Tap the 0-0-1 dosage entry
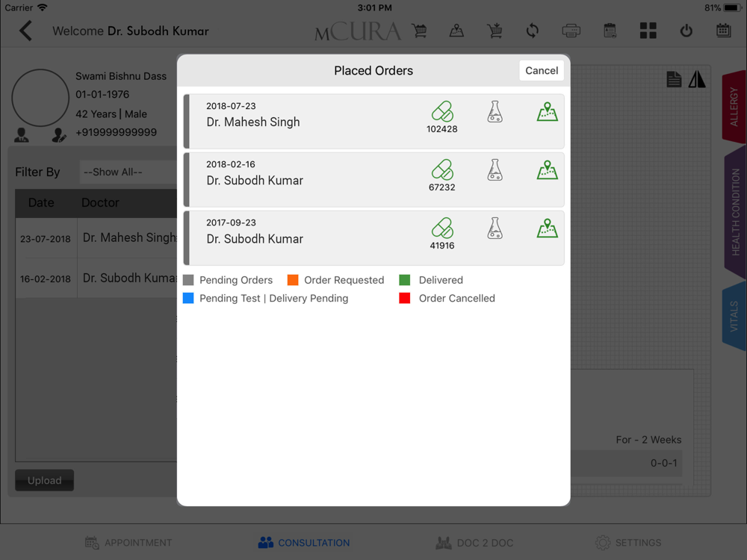 pos(663,463)
